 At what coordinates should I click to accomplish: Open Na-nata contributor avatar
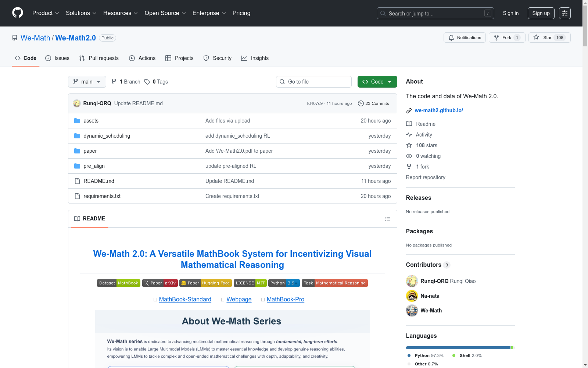[x=412, y=296]
